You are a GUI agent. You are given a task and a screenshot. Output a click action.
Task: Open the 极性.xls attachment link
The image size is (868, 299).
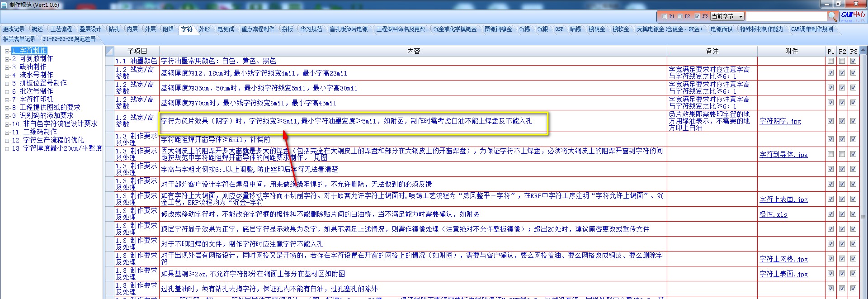[773, 214]
